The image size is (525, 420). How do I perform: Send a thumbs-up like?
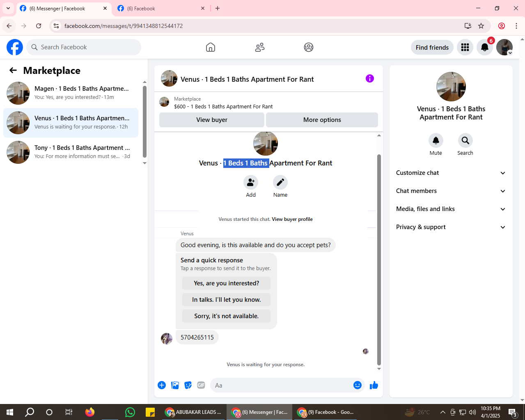(x=374, y=385)
